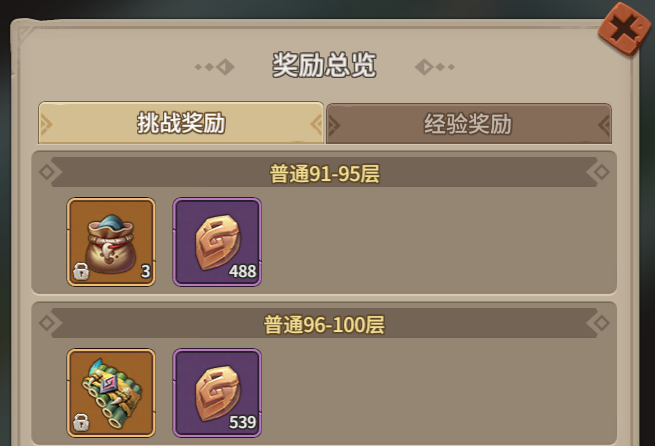Click the right diamond on the 普通96-100层 header

(x=602, y=323)
